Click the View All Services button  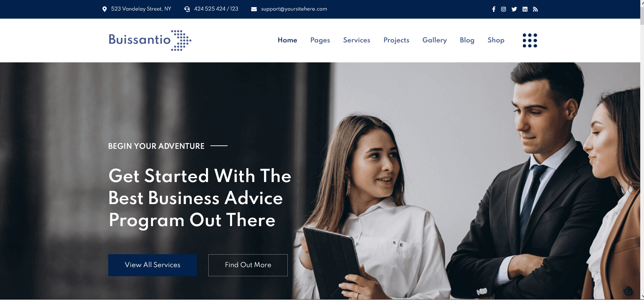point(152,265)
